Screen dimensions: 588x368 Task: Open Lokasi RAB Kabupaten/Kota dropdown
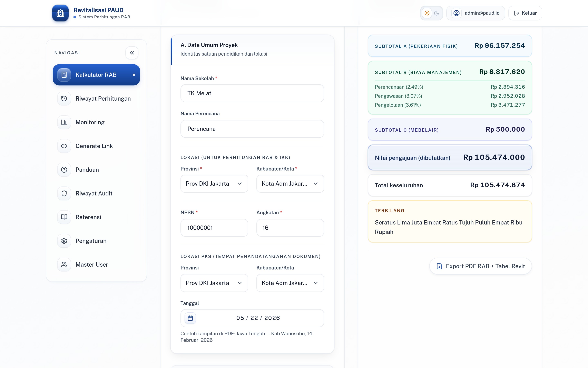pyautogui.click(x=290, y=184)
